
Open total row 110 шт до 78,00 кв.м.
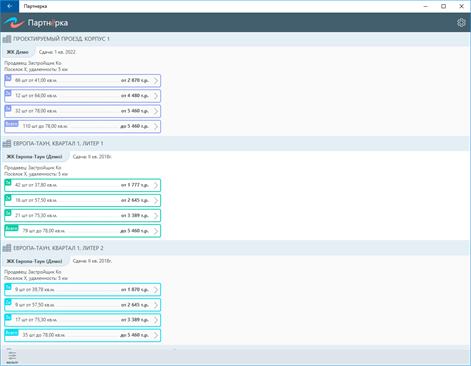[83, 126]
